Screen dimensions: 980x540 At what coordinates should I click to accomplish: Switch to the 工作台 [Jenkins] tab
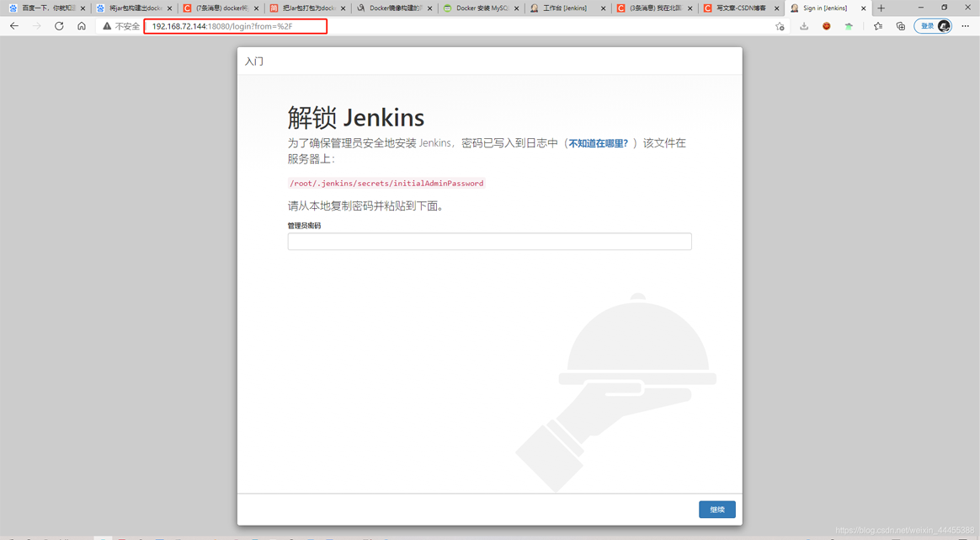(564, 8)
